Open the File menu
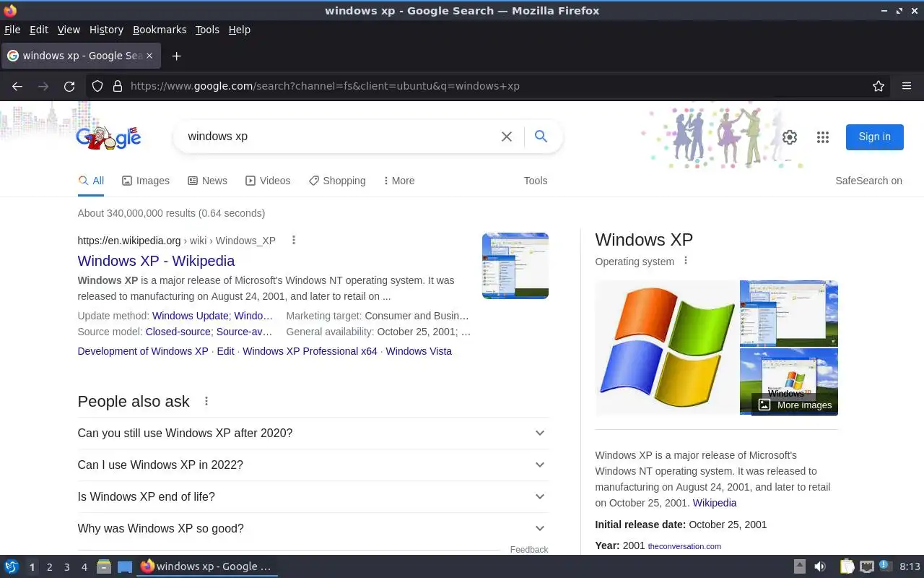The height and width of the screenshot is (578, 924). pyautogui.click(x=12, y=30)
